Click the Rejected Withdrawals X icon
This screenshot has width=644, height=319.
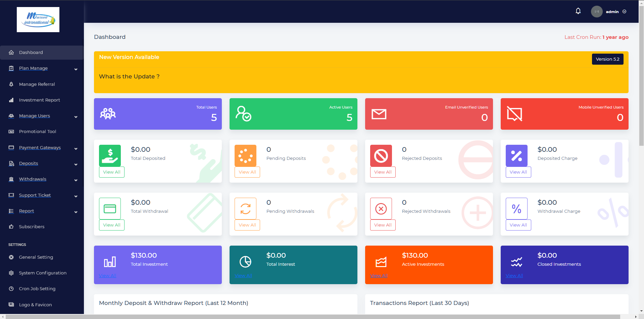coord(381,208)
